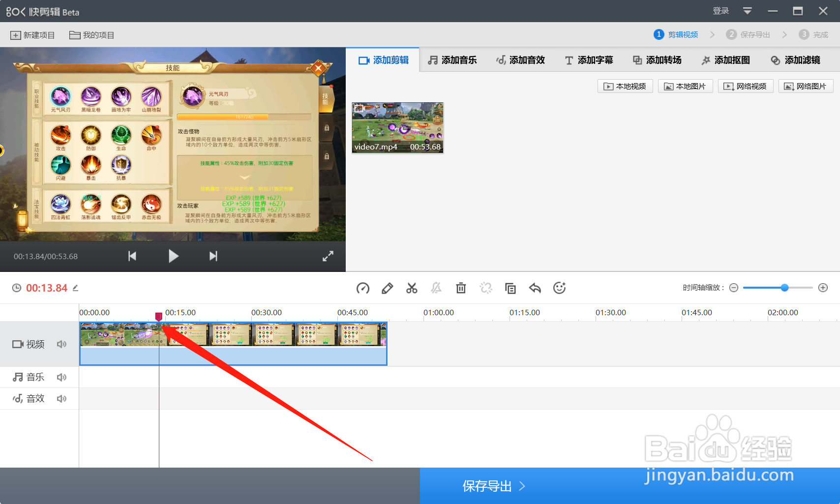Select the scissors tool to split the clip
The width and height of the screenshot is (840, 504).
[x=412, y=288]
